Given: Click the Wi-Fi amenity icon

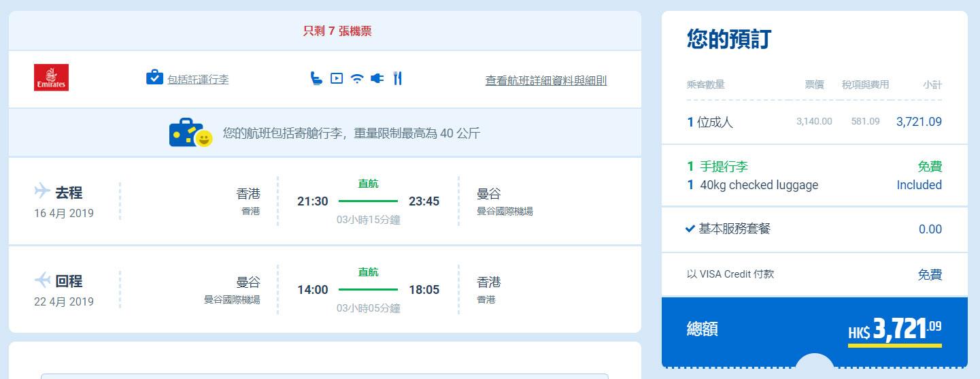Looking at the screenshot, I should [357, 78].
